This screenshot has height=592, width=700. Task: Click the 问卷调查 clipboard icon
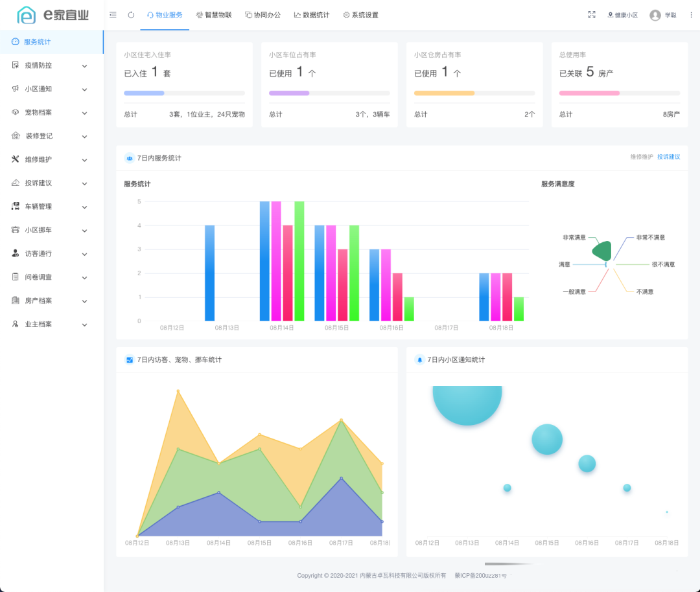[x=15, y=277]
